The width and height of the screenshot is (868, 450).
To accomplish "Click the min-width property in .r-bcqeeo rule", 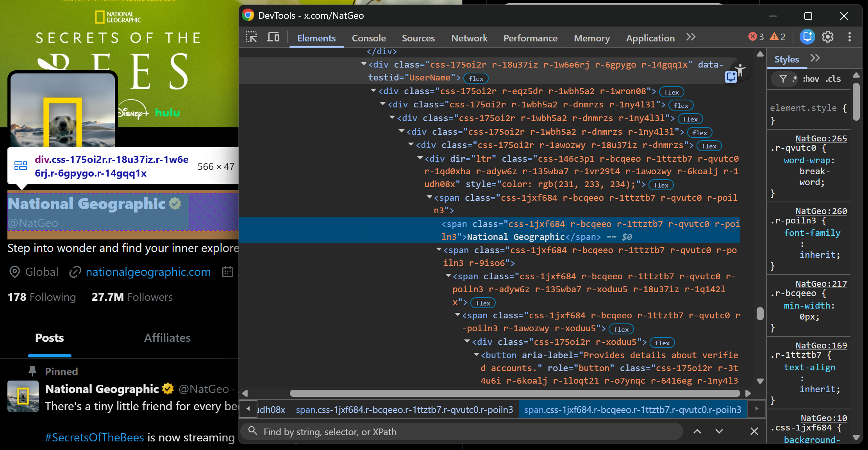I will (807, 305).
